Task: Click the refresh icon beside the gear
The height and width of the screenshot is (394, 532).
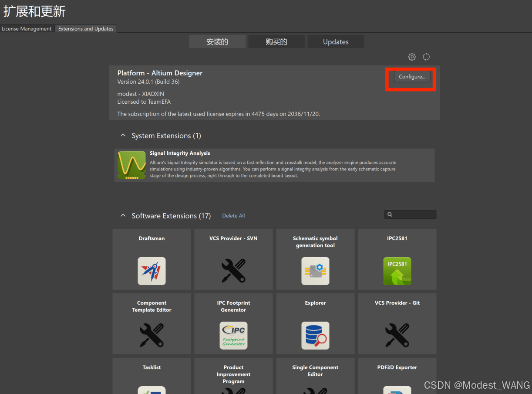Action: point(426,57)
